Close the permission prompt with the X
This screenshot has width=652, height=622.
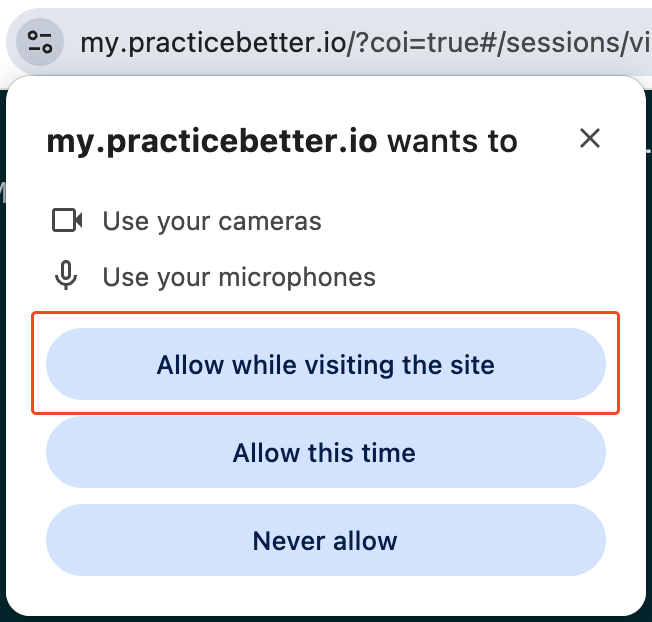[590, 138]
